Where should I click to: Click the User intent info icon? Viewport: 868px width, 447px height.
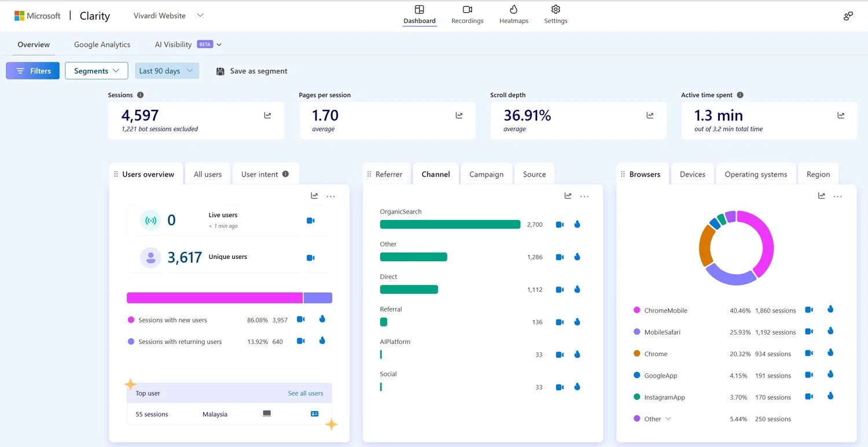tap(285, 174)
